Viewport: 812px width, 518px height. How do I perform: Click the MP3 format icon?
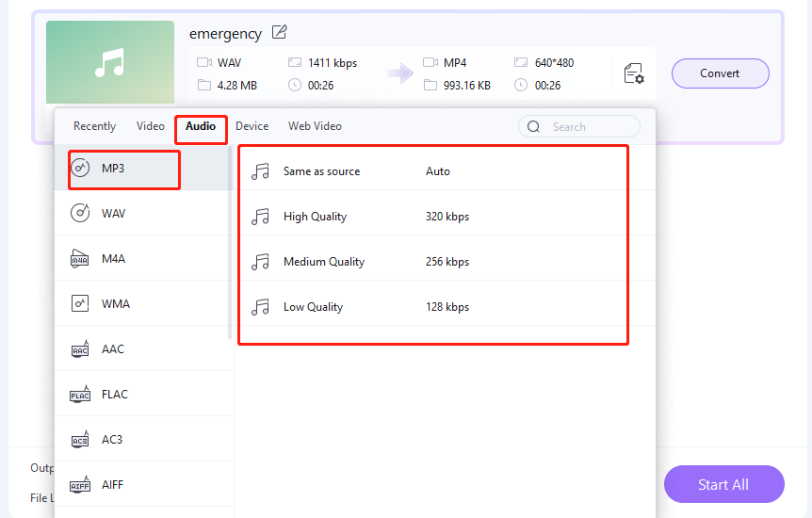pos(80,168)
